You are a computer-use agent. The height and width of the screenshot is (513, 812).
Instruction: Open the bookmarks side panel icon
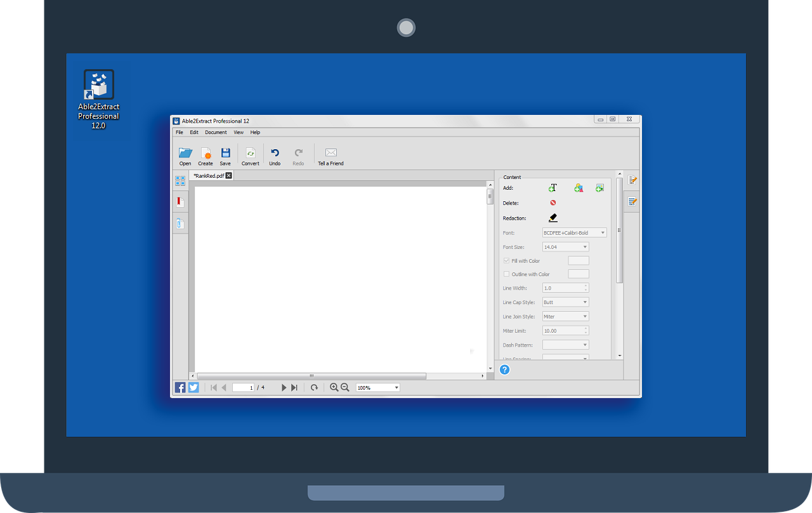click(180, 202)
